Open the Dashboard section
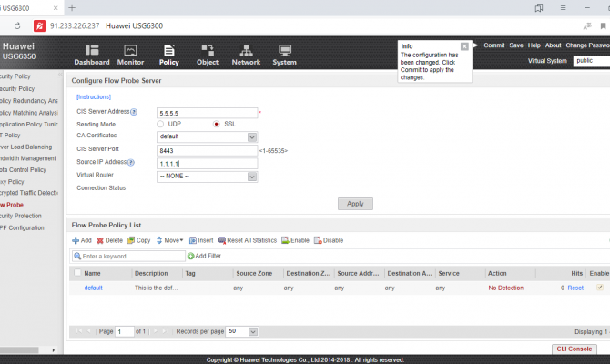Image resolution: width=610 pixels, height=364 pixels. coord(92,55)
